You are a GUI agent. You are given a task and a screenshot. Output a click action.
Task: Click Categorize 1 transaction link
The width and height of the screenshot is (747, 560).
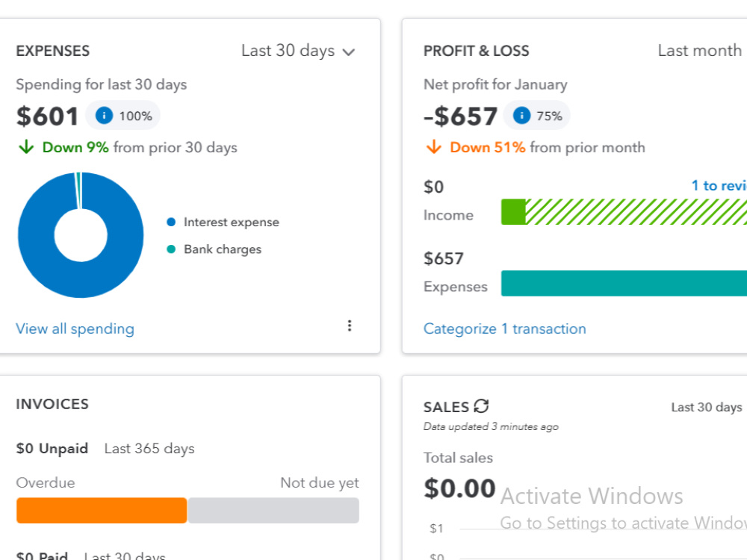point(504,329)
